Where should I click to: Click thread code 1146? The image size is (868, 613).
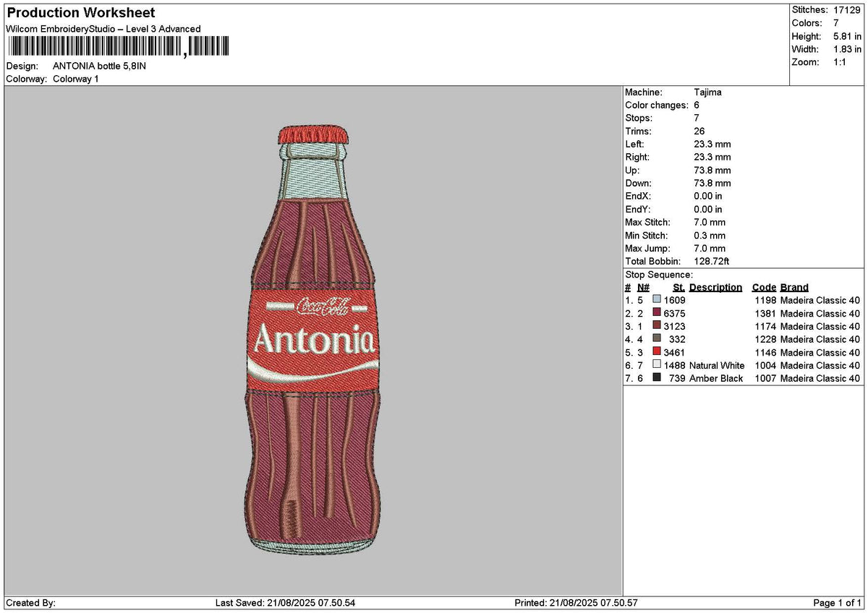tap(765, 352)
